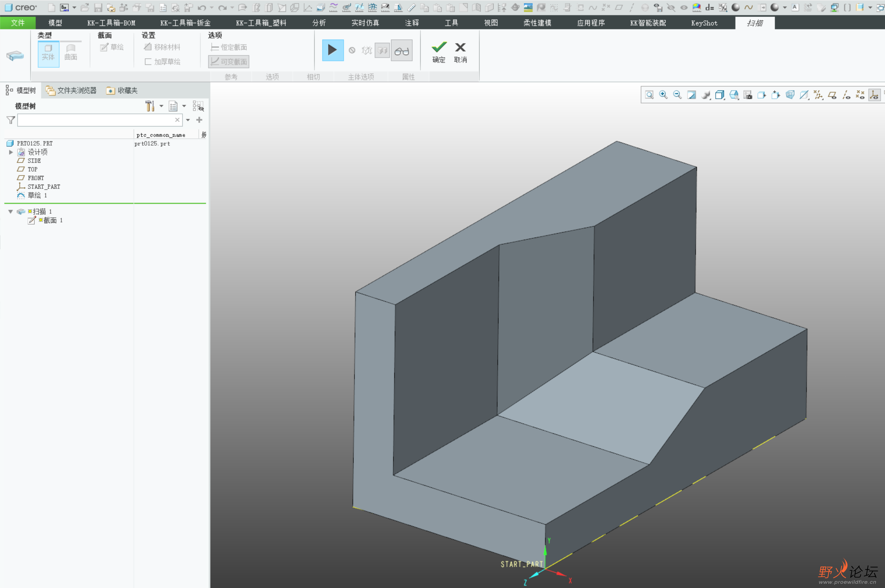Clear the model tree search with X

click(177, 120)
